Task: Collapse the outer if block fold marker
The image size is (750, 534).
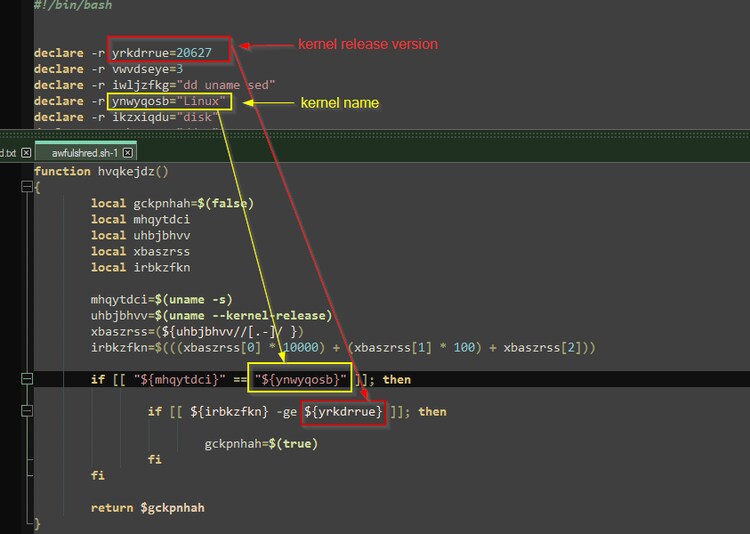Action: pyautogui.click(x=26, y=379)
